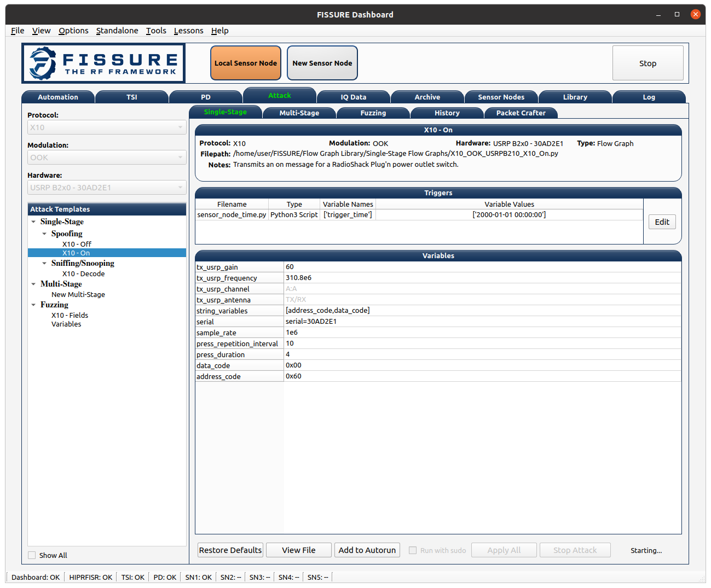Screen dimensions: 711x588
Task: Enable Run with sudo checkbox
Action: pos(413,550)
